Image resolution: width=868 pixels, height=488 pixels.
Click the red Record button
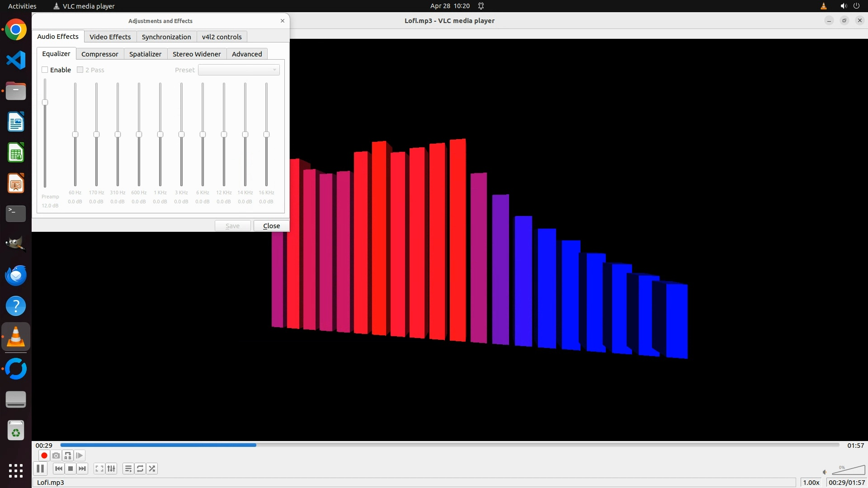44,455
